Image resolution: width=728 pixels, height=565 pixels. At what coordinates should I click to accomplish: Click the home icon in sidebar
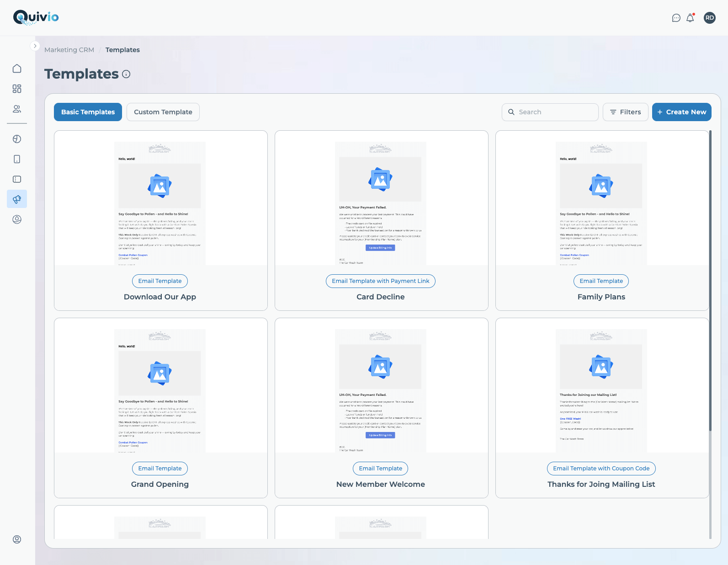pyautogui.click(x=17, y=69)
